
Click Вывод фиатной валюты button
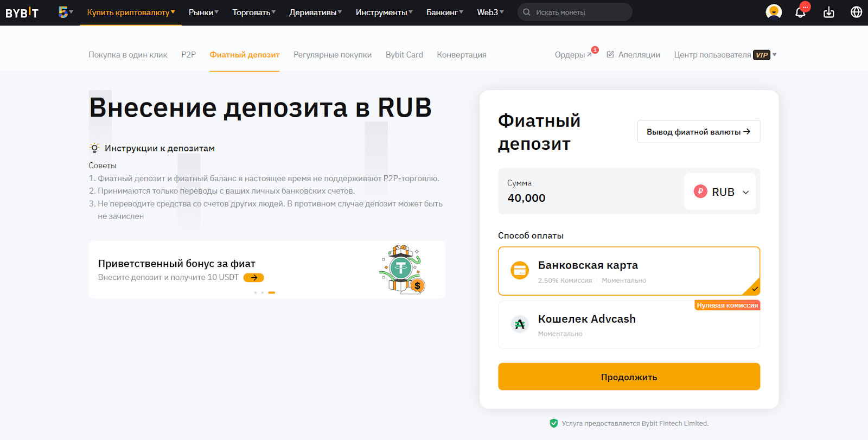(699, 132)
